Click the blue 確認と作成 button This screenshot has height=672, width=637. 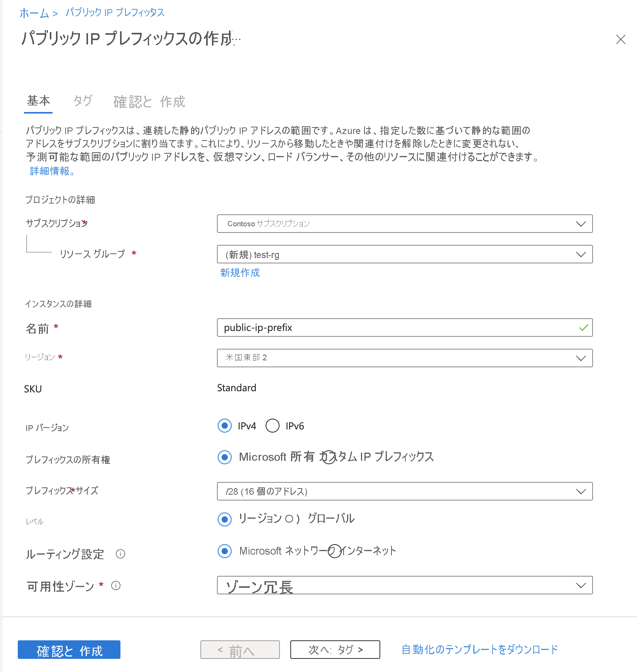[69, 650]
